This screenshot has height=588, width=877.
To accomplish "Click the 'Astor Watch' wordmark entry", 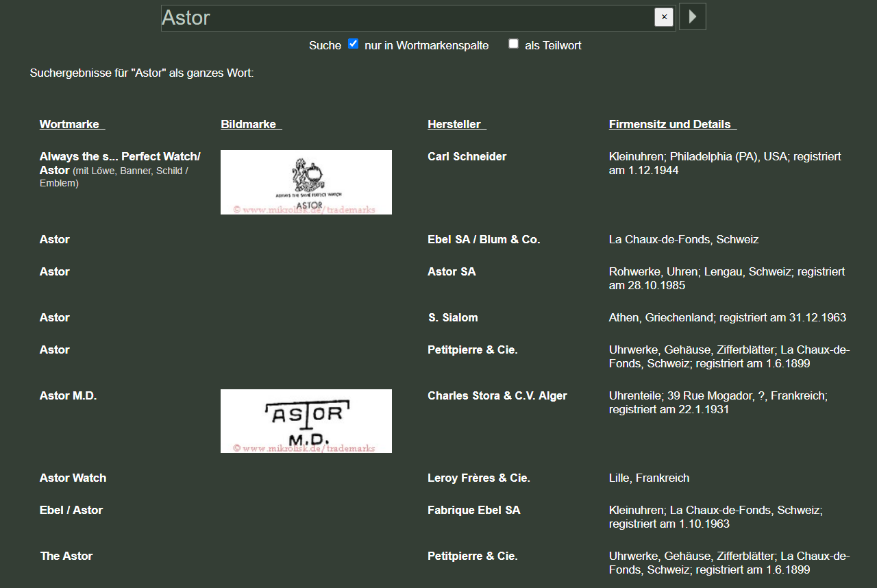I will [73, 478].
